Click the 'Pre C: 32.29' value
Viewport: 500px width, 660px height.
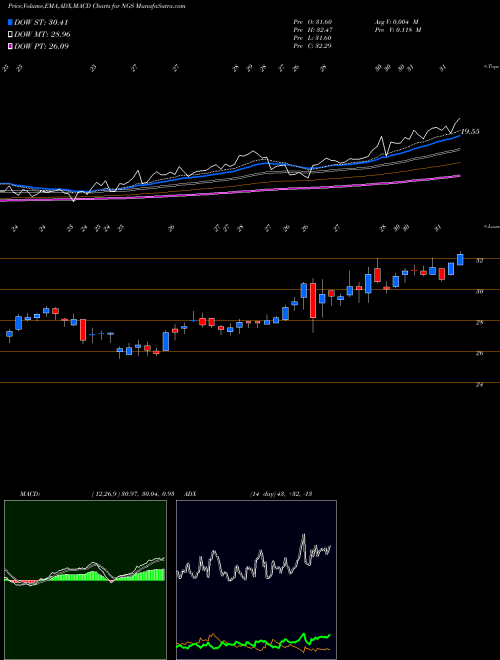pyautogui.click(x=313, y=45)
